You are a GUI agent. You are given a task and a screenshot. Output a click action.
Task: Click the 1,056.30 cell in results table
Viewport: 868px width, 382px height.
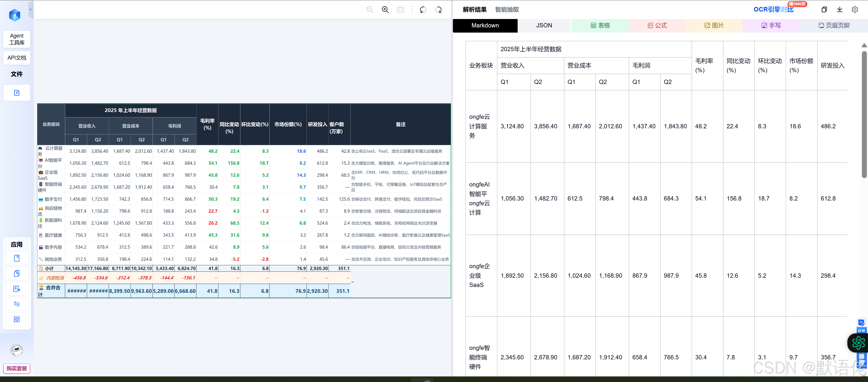pyautogui.click(x=514, y=198)
